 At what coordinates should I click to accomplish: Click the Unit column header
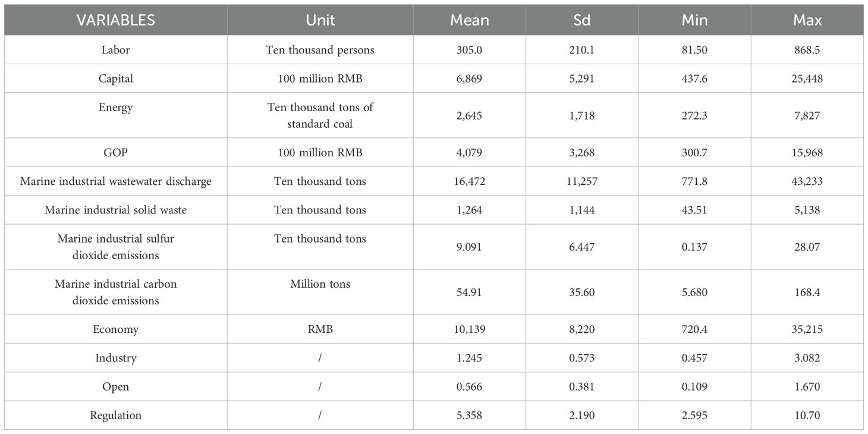[320, 20]
